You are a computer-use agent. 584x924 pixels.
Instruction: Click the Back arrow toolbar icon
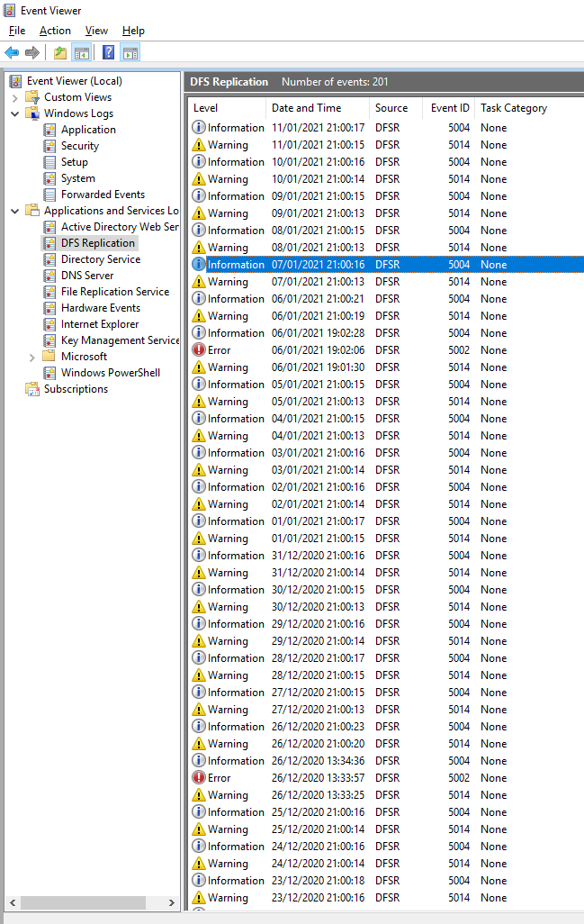click(12, 53)
